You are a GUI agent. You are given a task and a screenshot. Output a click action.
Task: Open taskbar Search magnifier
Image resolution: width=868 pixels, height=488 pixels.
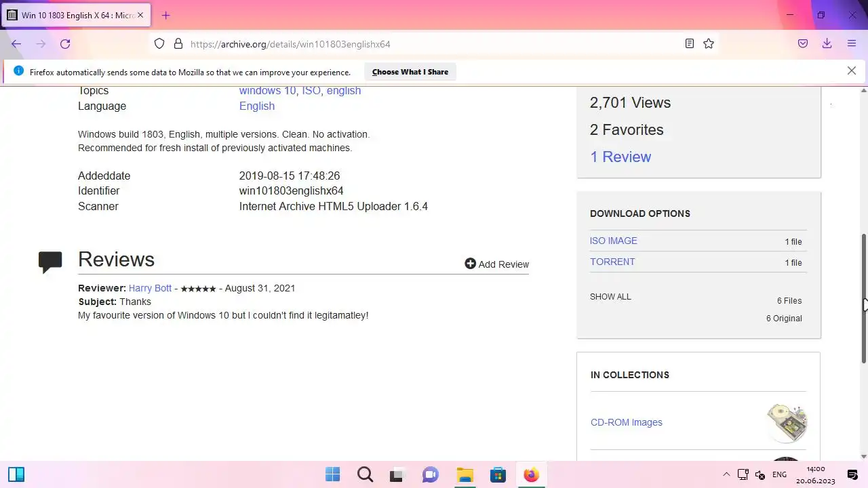click(366, 474)
